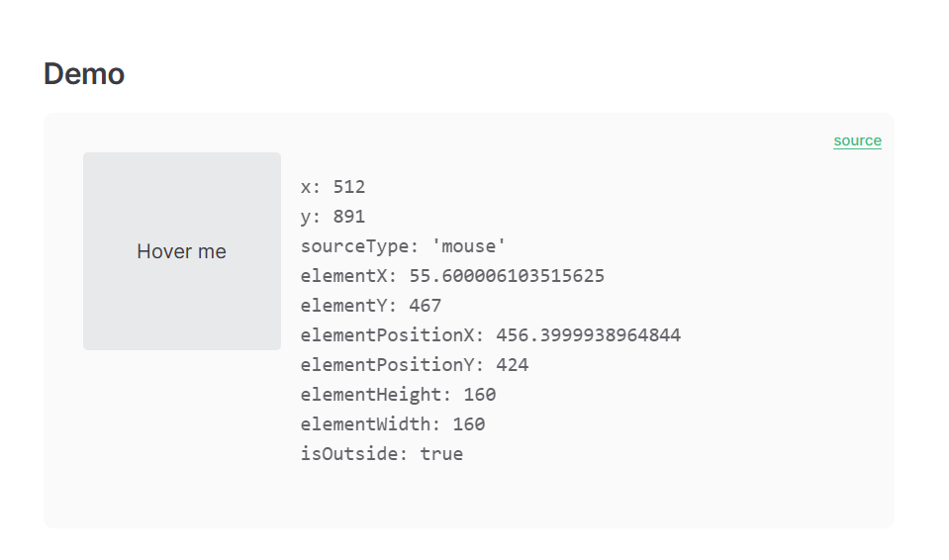The image size is (949, 560).
Task: Click the Hover me box
Action: (x=182, y=251)
